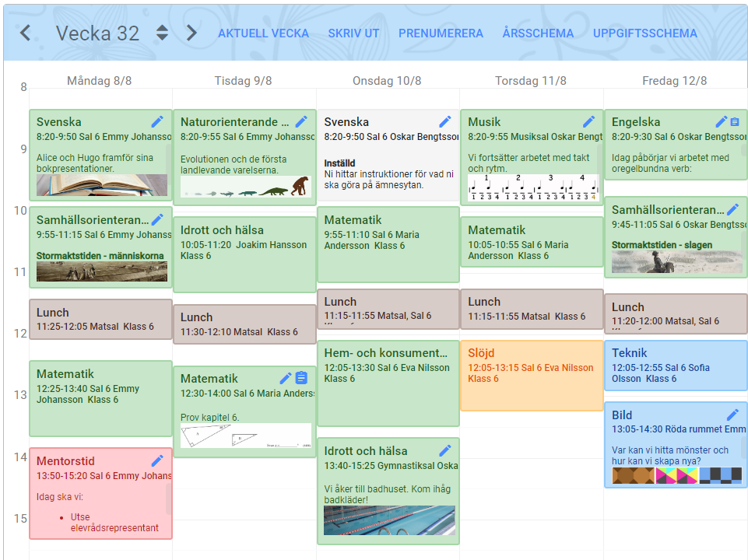Select Onsdag 10/8 column header
Screen dimensions: 748x560
(387, 81)
